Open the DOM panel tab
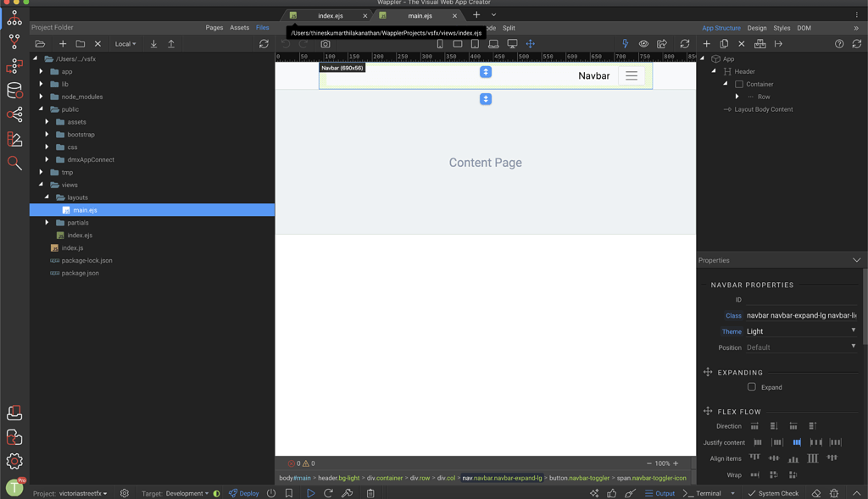The height and width of the screenshot is (499, 868). pos(803,27)
